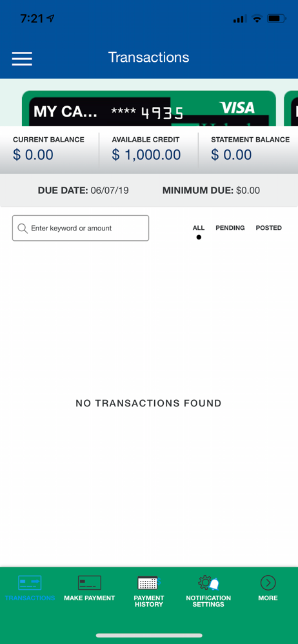Filter by POSTED transactions

[269, 228]
